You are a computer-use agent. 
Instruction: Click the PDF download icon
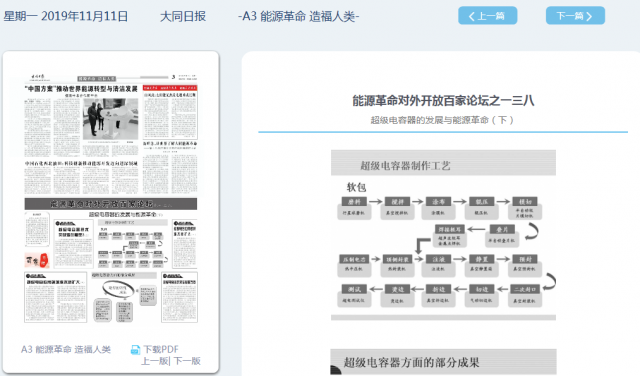[135, 350]
